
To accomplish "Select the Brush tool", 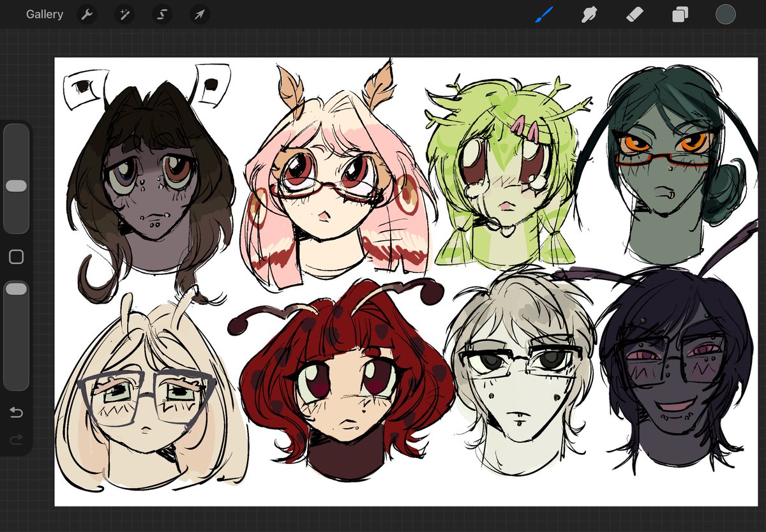I will pyautogui.click(x=543, y=14).
